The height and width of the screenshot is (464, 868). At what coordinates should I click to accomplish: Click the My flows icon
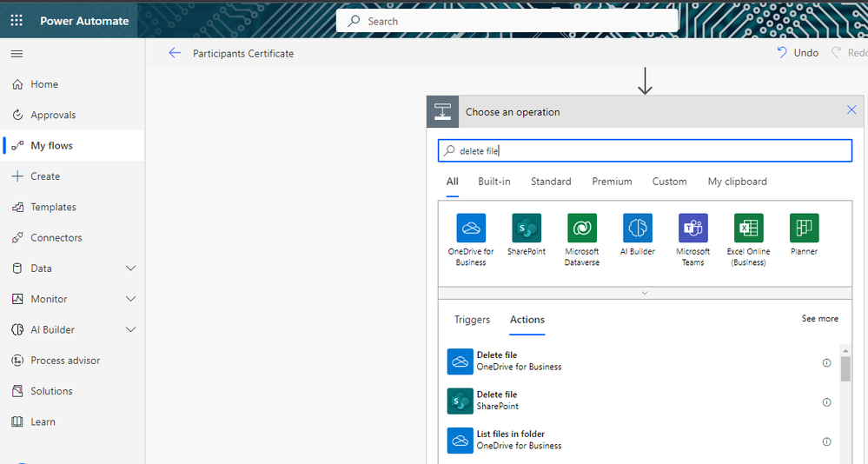[17, 146]
